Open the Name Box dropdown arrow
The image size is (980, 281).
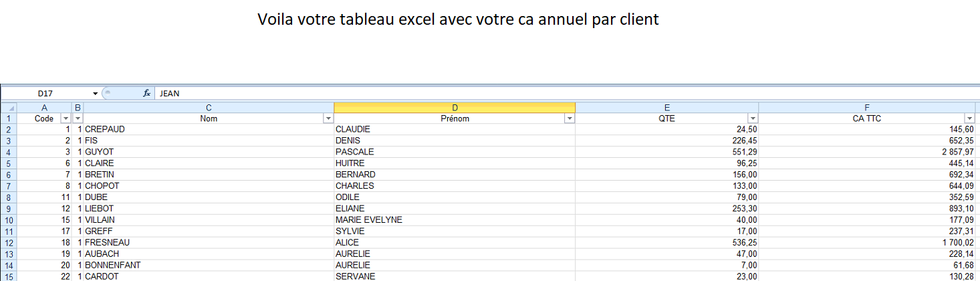coord(96,94)
